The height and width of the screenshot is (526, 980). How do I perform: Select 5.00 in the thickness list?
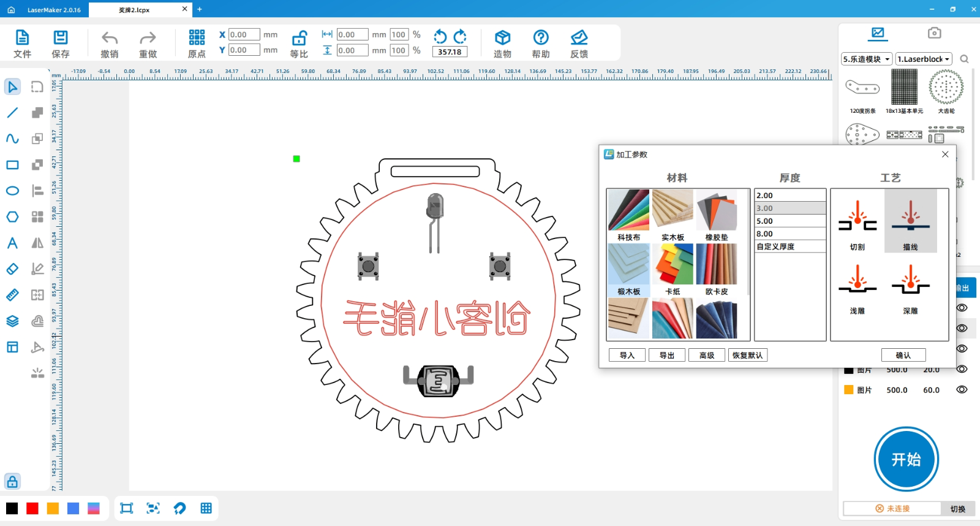click(x=790, y=221)
